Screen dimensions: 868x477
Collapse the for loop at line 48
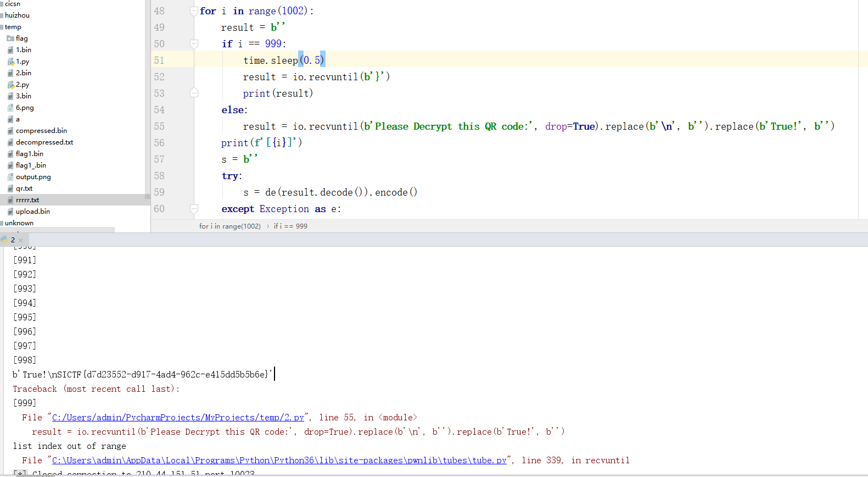[x=194, y=11]
